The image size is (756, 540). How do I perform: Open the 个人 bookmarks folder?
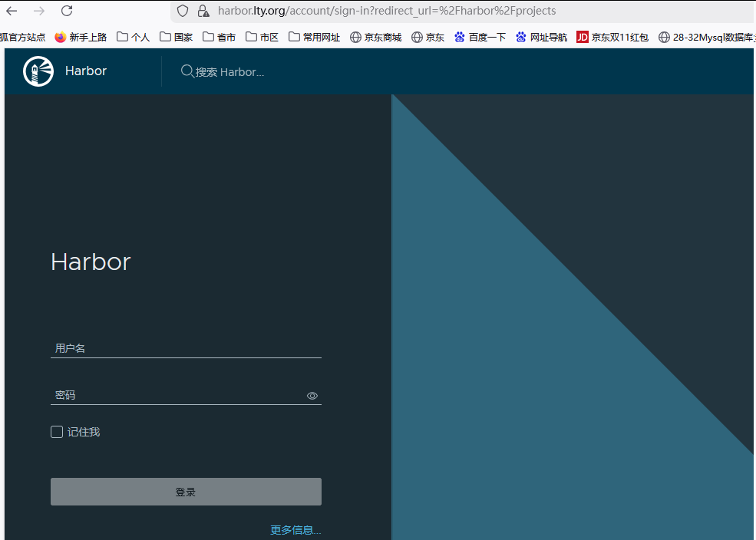[133, 37]
